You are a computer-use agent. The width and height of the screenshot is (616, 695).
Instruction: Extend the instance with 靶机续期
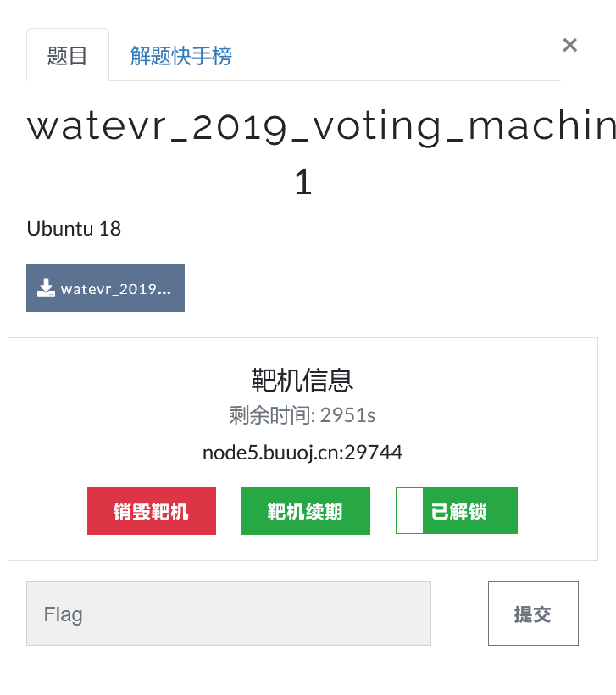[305, 511]
